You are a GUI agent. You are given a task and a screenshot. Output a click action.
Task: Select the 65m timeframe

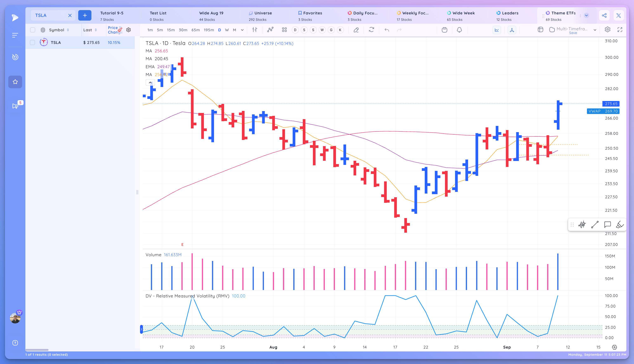pos(195,30)
